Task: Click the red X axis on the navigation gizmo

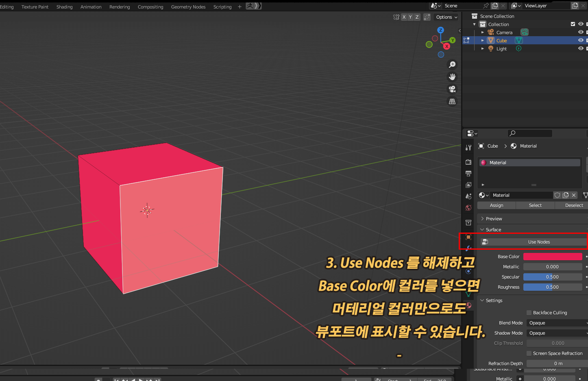Action: click(447, 46)
